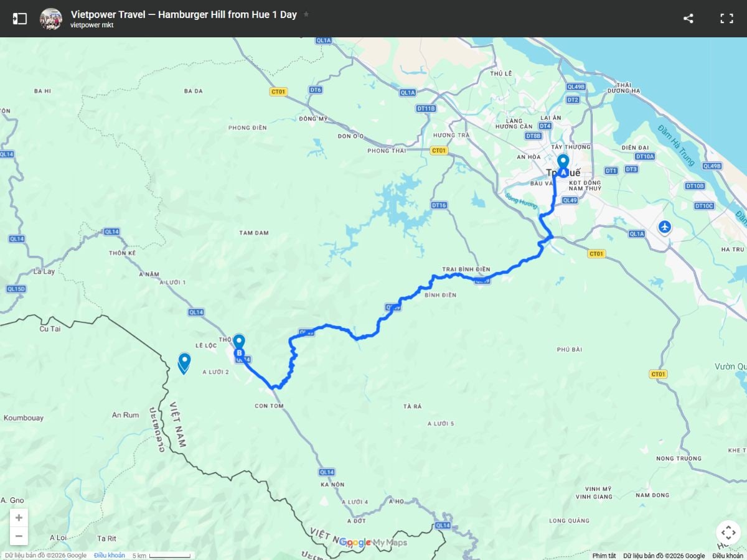The width and height of the screenshot is (747, 560).
Task: Click Phím tắt keyboard shortcuts
Action: click(x=604, y=556)
